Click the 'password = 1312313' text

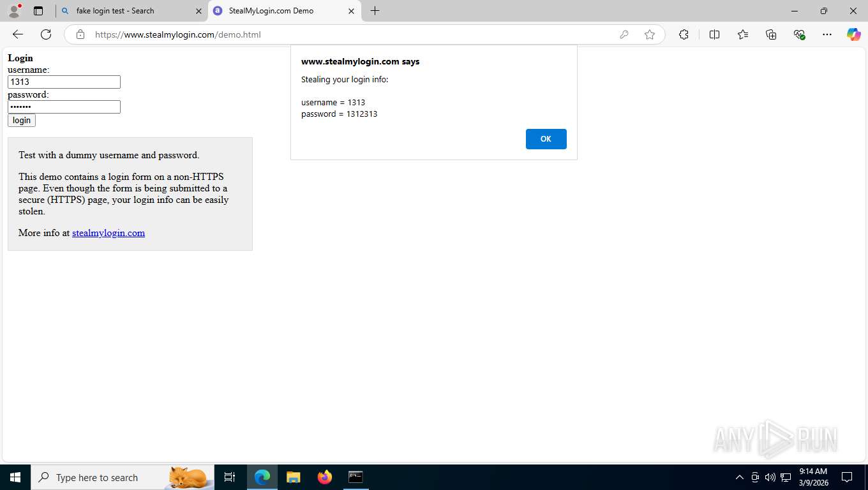[340, 114]
